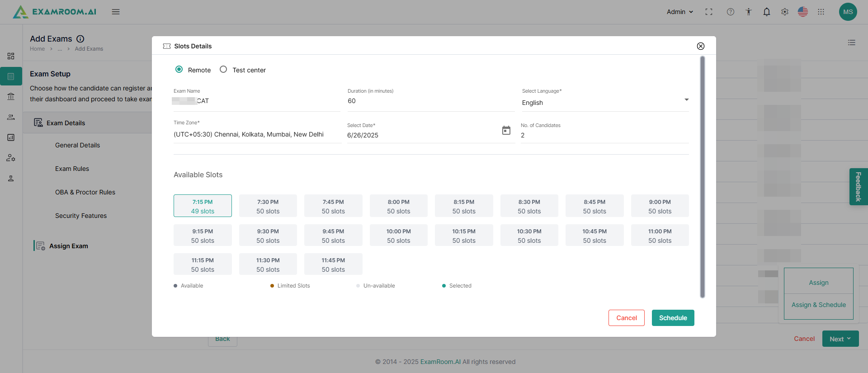This screenshot has height=373, width=868.
Task: Click the dialog vertical scrollbar
Action: tap(702, 176)
